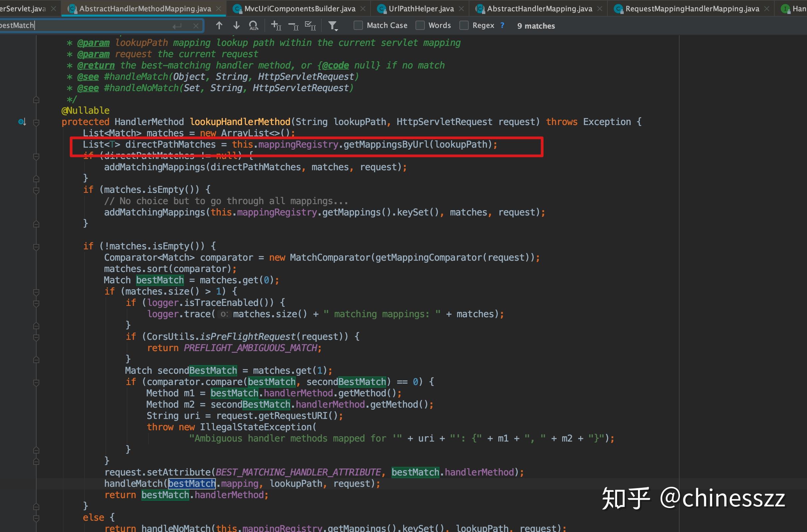Viewport: 807px width, 532px height.
Task: Go to next search occurrence arrow
Action: [237, 26]
